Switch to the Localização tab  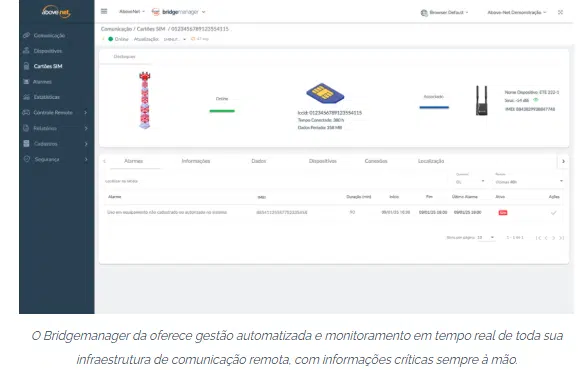coord(431,161)
